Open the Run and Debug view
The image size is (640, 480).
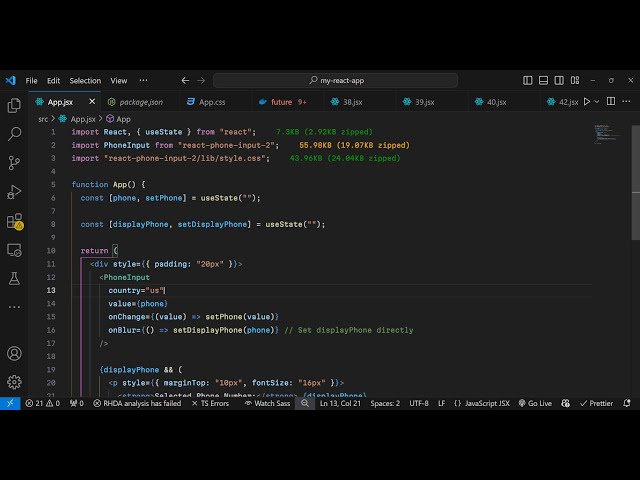14,191
